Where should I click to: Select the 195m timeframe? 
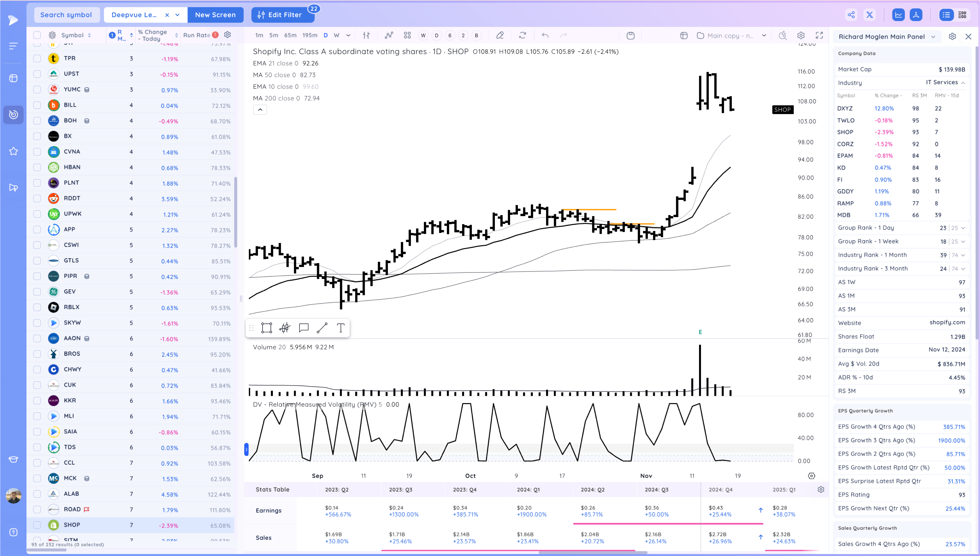tap(310, 36)
